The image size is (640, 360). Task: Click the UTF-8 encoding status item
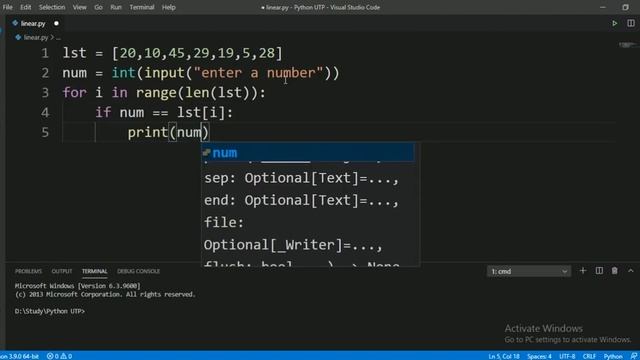coord(567,356)
